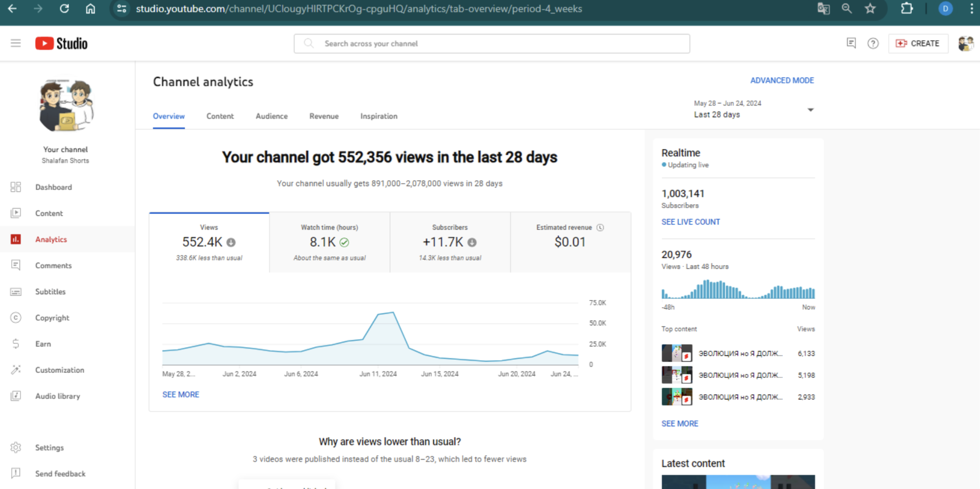Expand the Last 28 days date dropdown
Viewport: 980px width, 489px height.
tap(753, 109)
